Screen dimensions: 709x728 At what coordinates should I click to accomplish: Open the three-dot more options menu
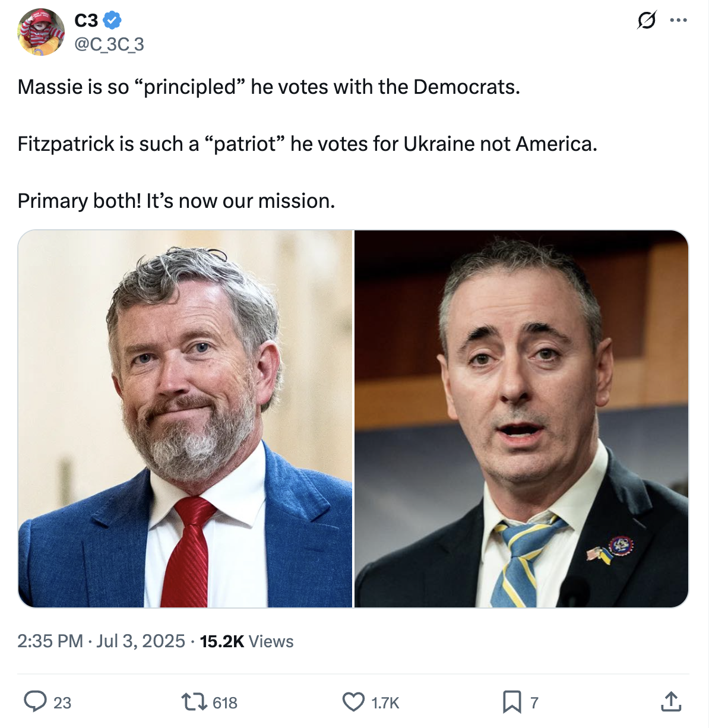678,21
